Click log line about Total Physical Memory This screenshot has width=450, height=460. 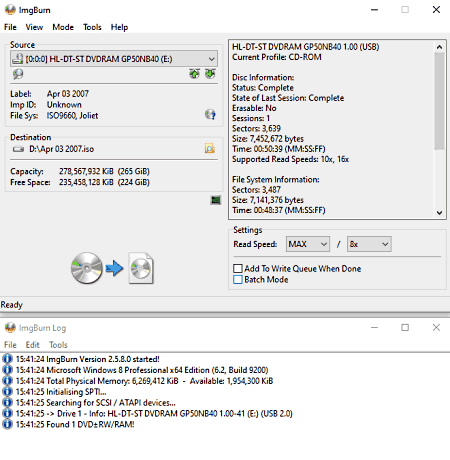tap(144, 381)
